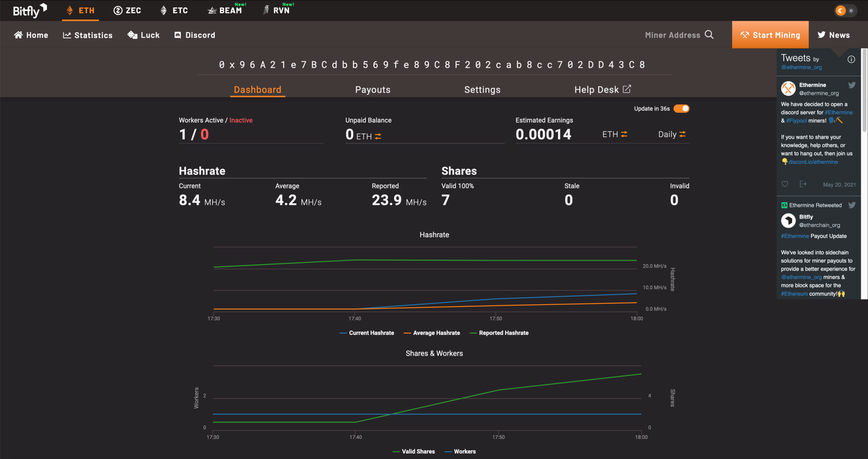Like the Ethermine tweet heart icon
Screen dimensions: 868x459
coord(785,184)
